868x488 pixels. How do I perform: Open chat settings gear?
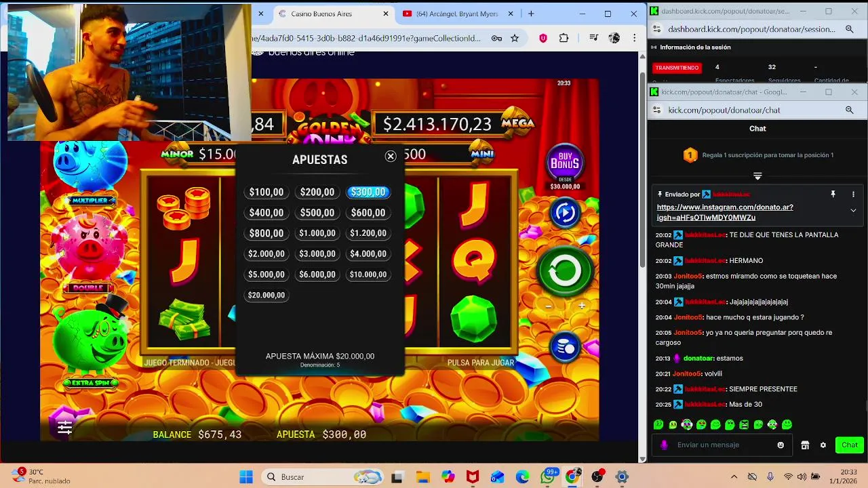[x=823, y=445]
